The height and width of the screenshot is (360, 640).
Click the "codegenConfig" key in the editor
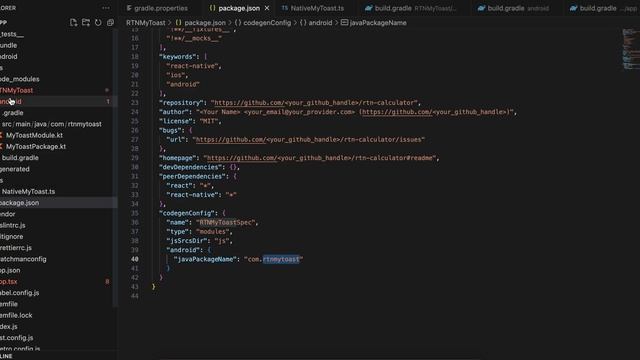[188, 213]
